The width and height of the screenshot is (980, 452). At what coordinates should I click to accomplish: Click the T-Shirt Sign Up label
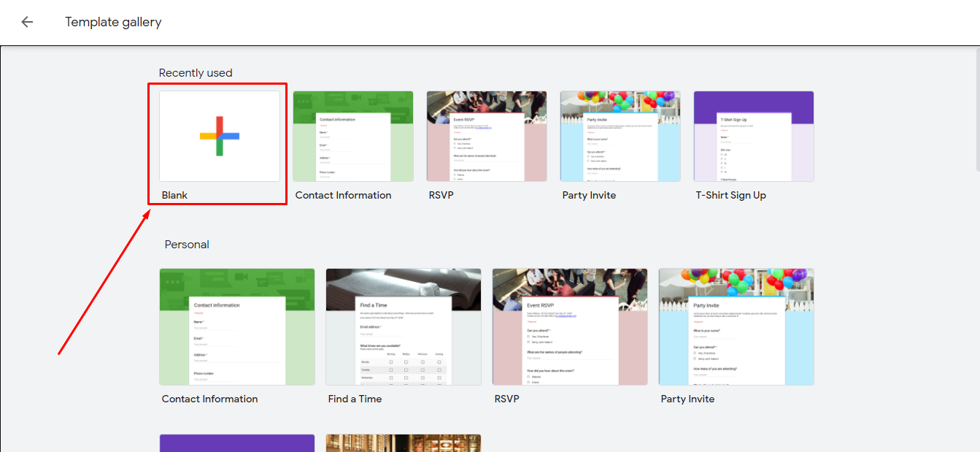click(x=731, y=195)
